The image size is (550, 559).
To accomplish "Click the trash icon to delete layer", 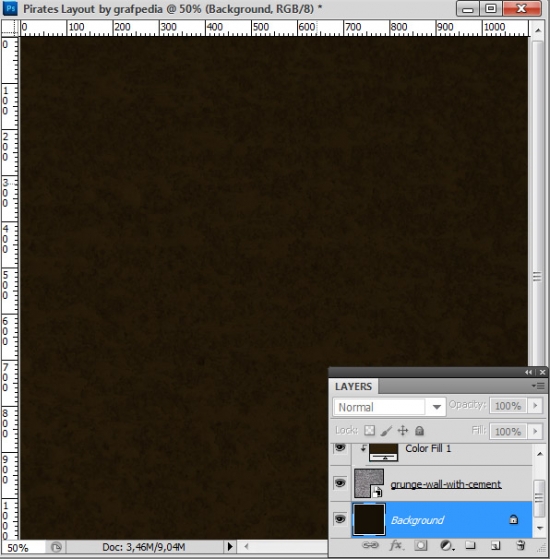I will (520, 545).
